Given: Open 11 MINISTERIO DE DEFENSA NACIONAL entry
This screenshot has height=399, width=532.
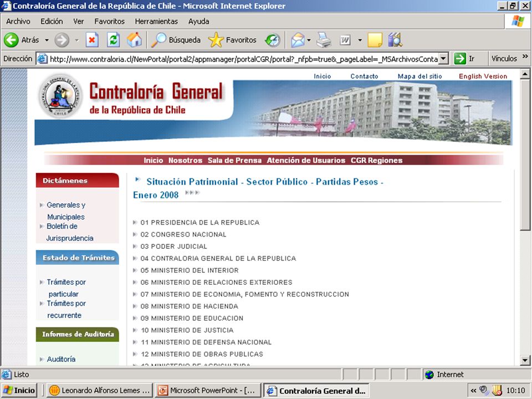Looking at the screenshot, I should (206, 342).
